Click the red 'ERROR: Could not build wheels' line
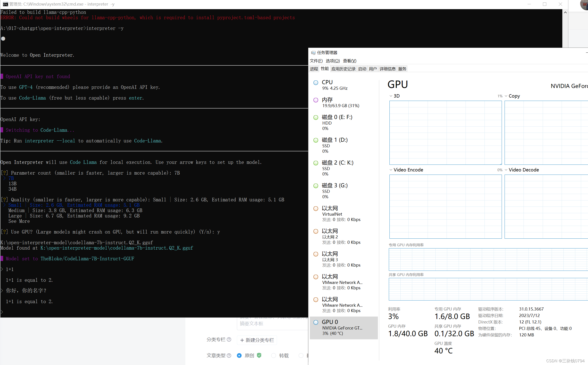588x365 pixels. pos(147,18)
